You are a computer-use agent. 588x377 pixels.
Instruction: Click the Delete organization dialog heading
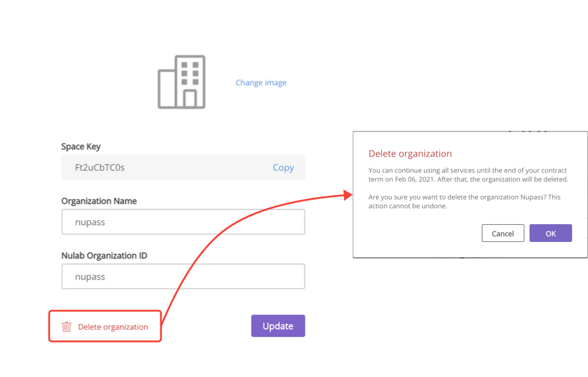[x=410, y=154]
